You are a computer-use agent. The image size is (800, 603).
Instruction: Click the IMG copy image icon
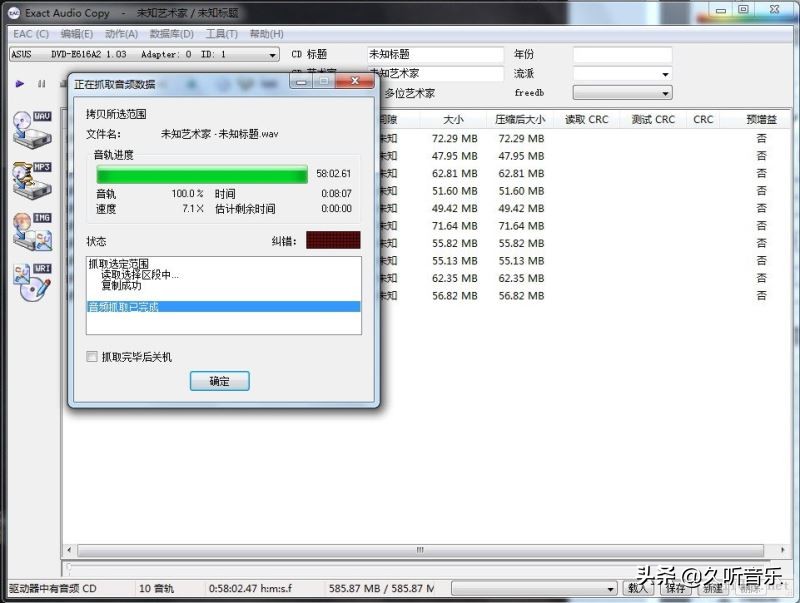click(x=32, y=232)
